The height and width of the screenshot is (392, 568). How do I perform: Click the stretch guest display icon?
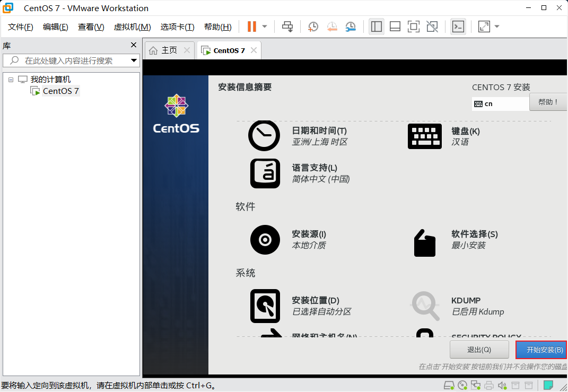point(484,27)
